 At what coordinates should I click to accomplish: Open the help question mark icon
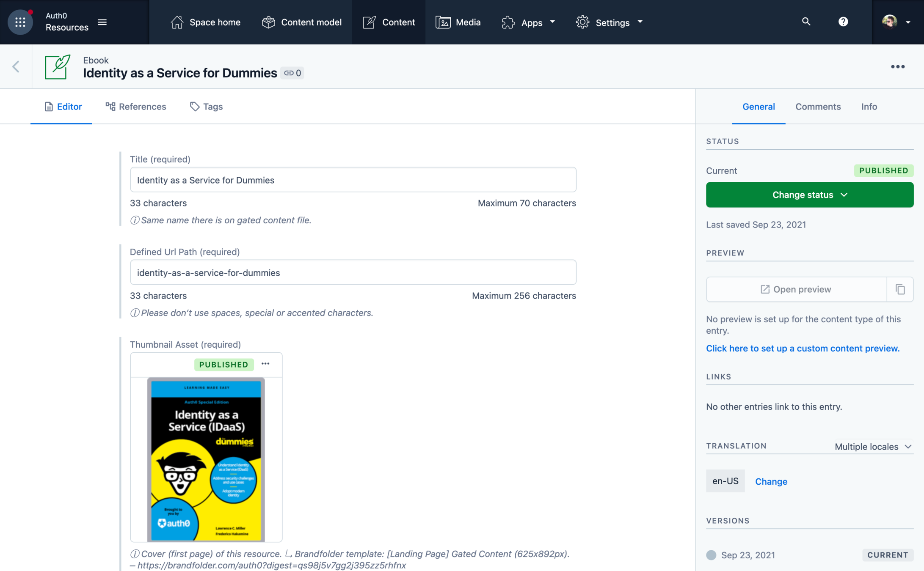[843, 22]
